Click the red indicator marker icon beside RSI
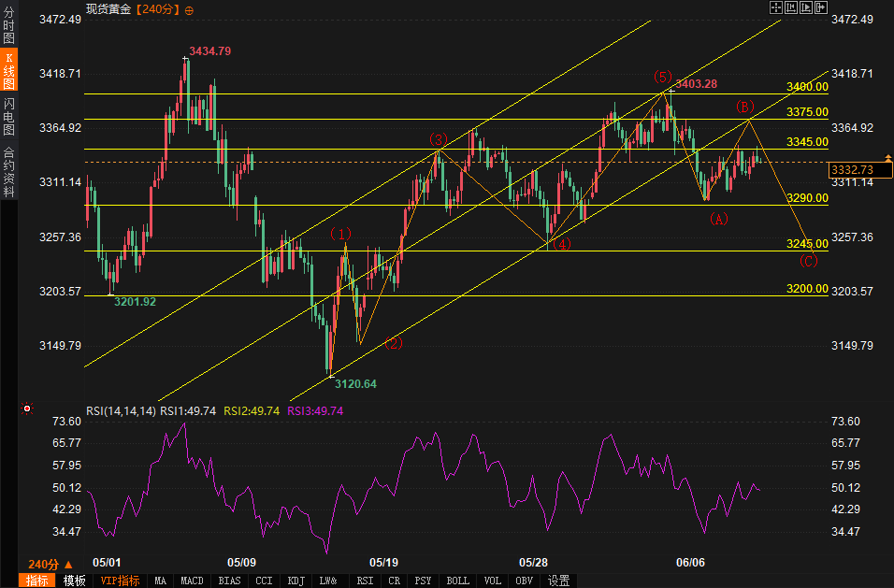 pyautogui.click(x=27, y=409)
